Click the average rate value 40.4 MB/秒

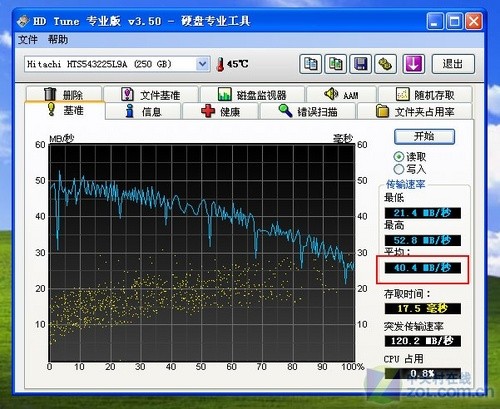(423, 268)
